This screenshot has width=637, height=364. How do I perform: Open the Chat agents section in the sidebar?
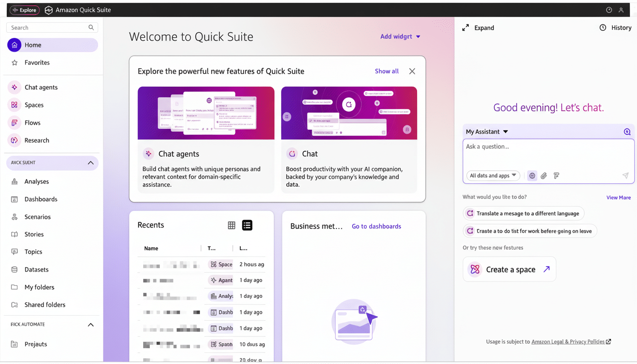(x=41, y=87)
